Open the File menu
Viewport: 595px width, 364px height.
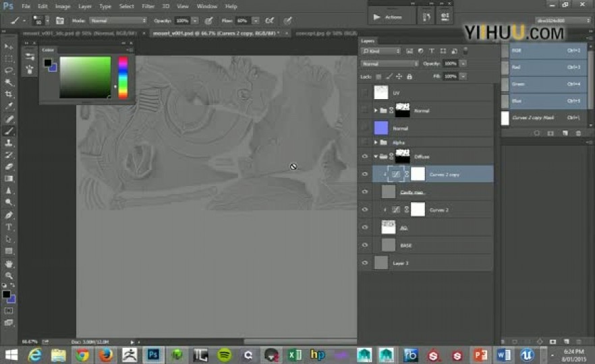coord(26,7)
